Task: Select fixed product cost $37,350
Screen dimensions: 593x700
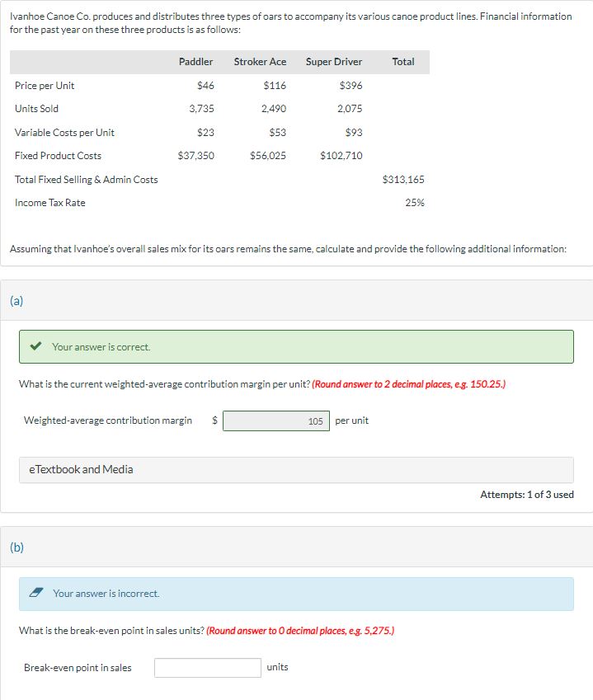Action: click(195, 155)
